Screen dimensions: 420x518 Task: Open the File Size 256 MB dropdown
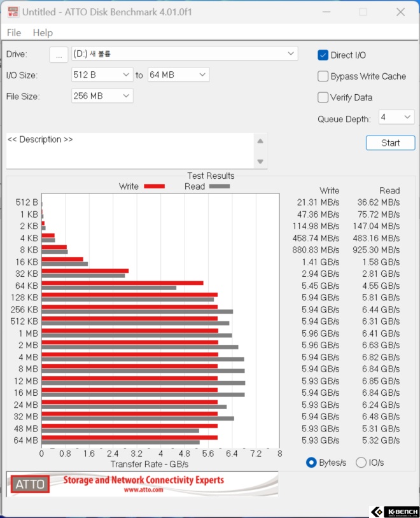(x=102, y=96)
